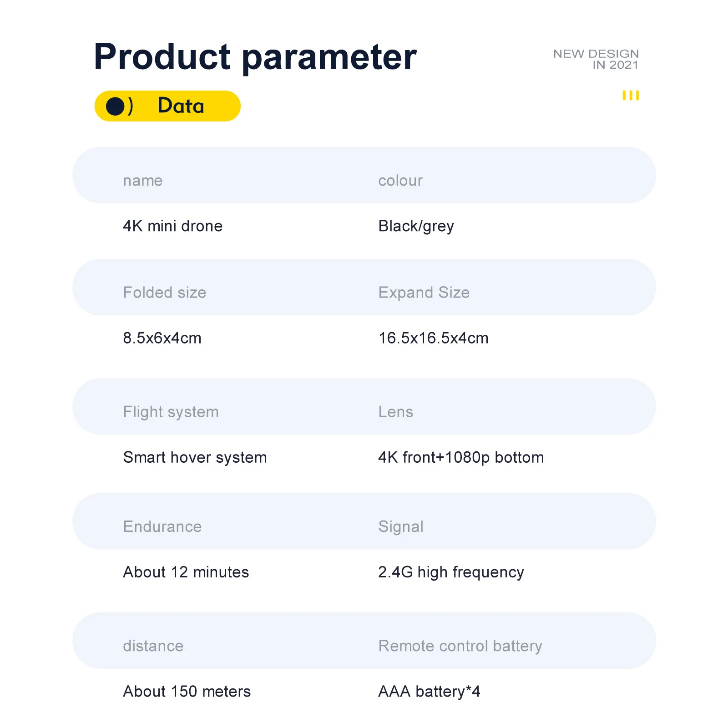Click the "Folded size" header

pyautogui.click(x=164, y=293)
